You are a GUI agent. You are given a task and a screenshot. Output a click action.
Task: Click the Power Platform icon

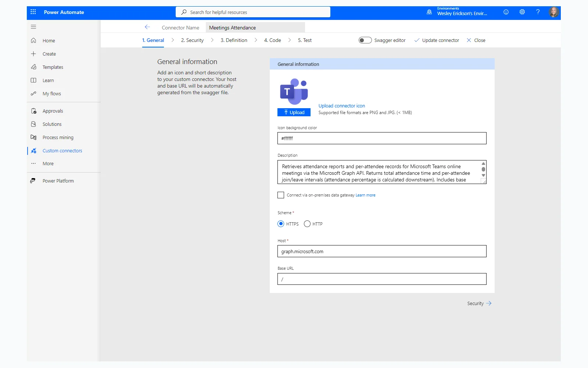click(x=33, y=181)
